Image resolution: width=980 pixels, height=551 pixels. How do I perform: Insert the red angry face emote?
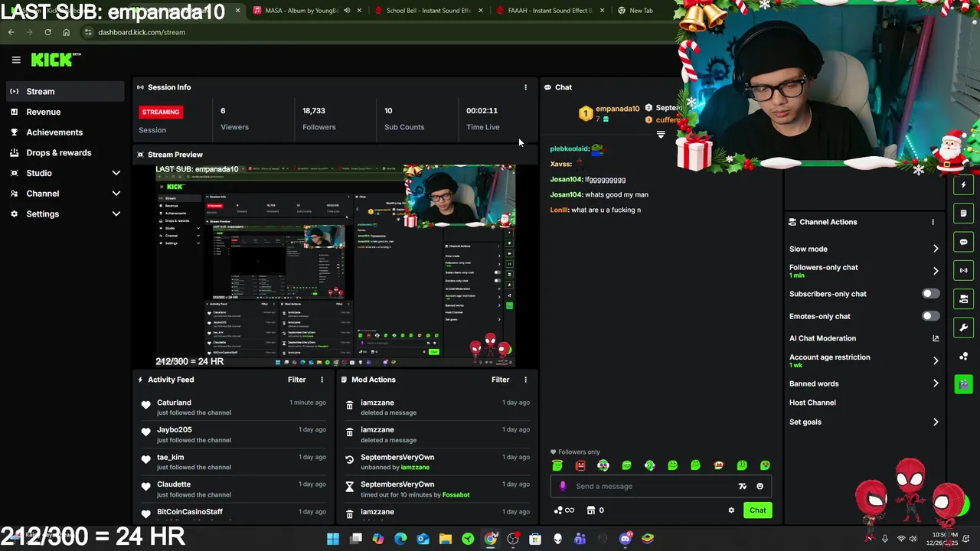[580, 465]
